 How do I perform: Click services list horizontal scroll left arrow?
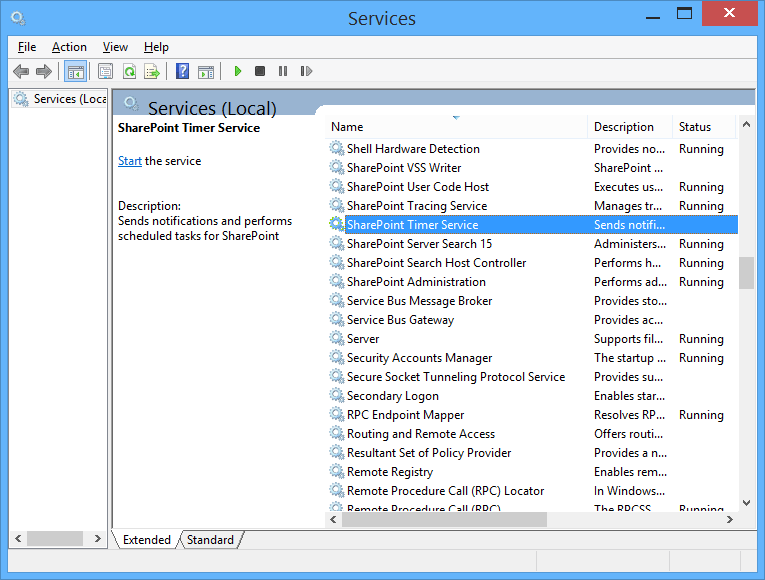tap(333, 520)
